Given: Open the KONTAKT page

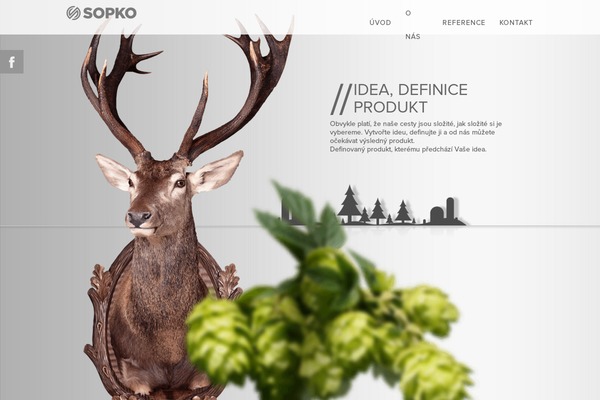Looking at the screenshot, I should (x=516, y=23).
